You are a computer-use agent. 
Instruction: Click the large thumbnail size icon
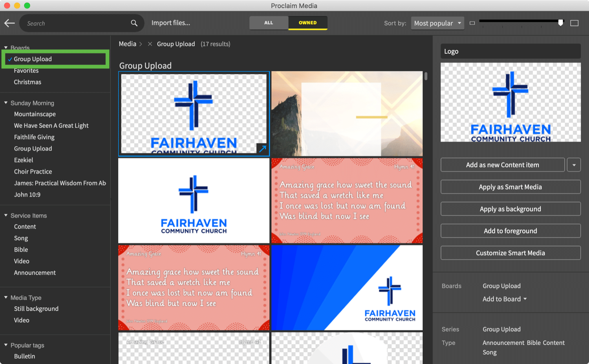574,23
